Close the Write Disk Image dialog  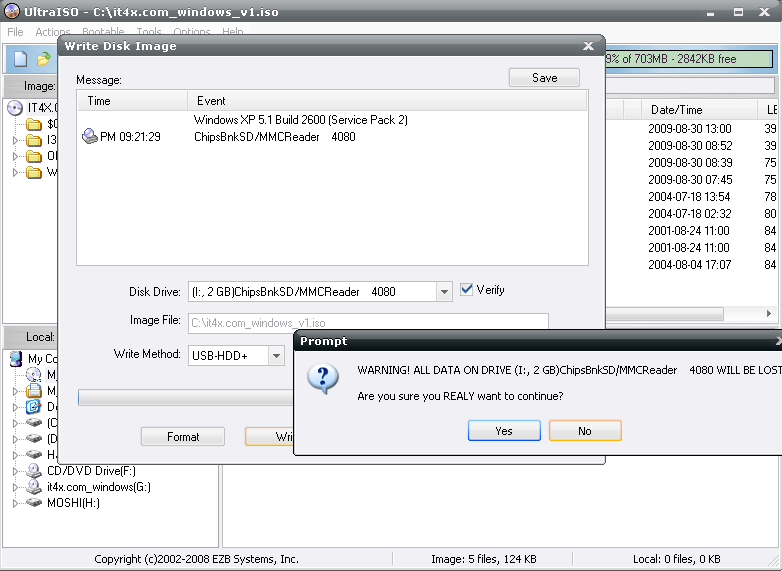tap(588, 46)
